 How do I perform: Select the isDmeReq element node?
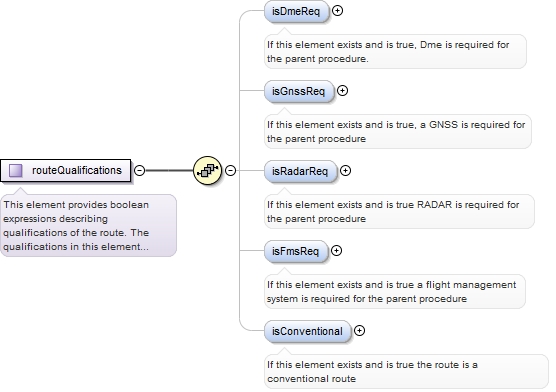[296, 11]
